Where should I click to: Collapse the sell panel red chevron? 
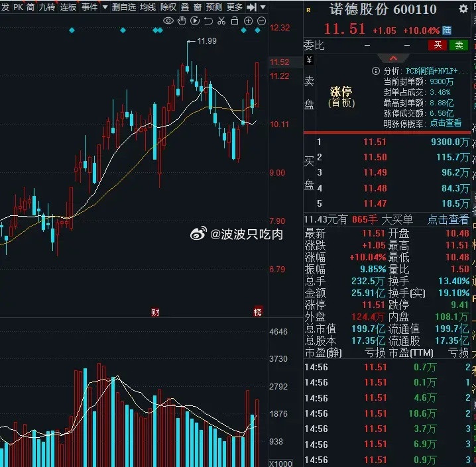click(x=393, y=58)
